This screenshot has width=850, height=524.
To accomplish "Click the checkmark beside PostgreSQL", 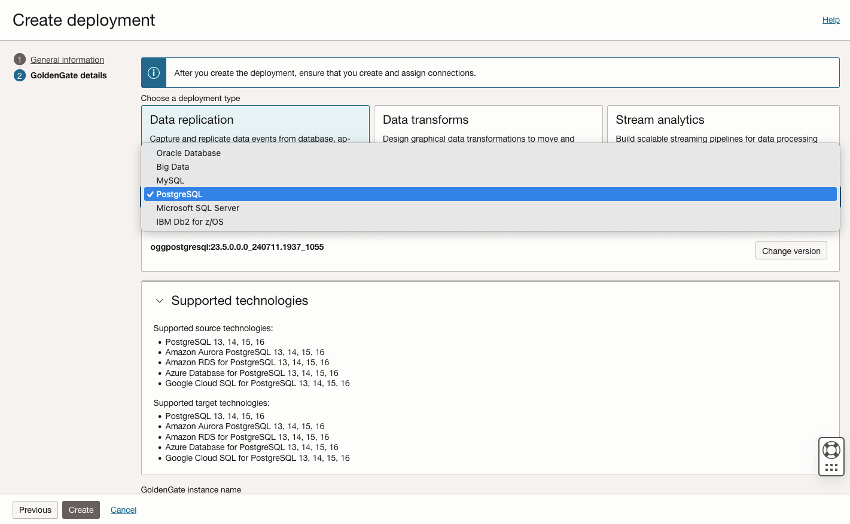I will 149,194.
